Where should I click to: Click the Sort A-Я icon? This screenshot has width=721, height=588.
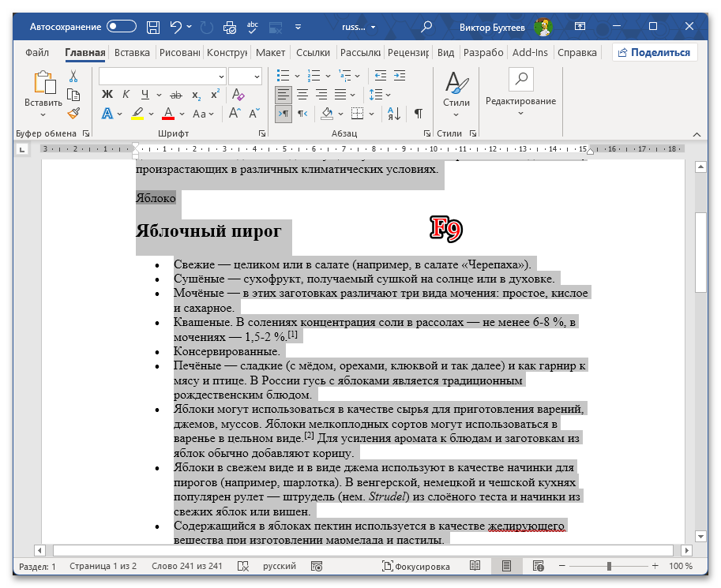394,114
